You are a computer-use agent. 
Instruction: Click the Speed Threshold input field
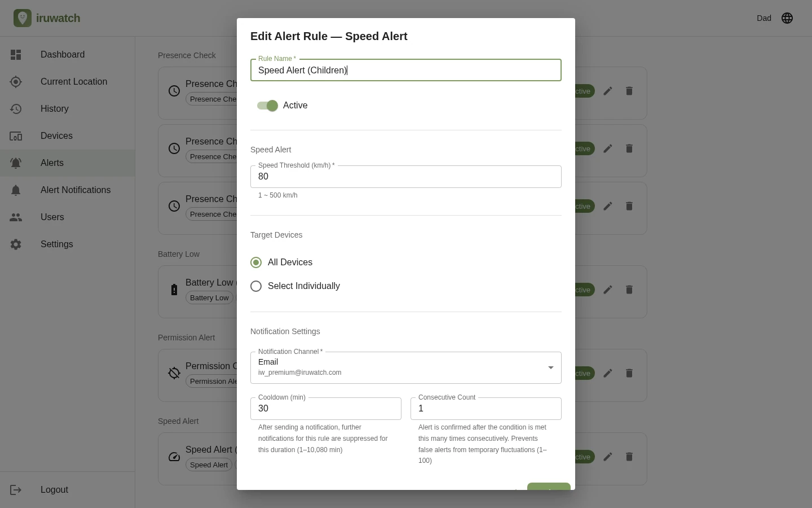pyautogui.click(x=406, y=177)
